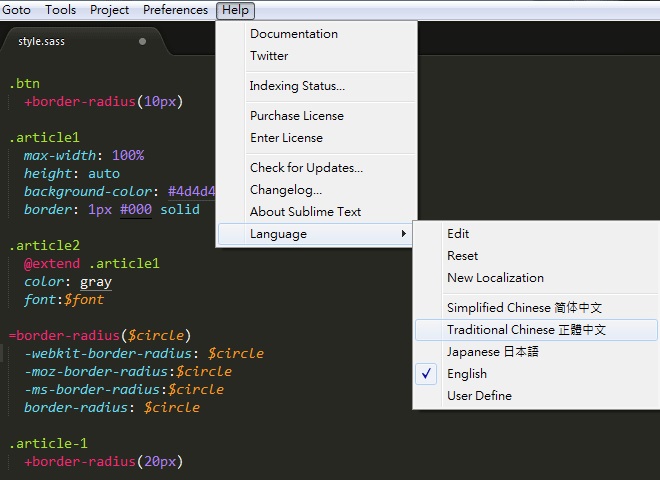Viewport: 660px width, 480px height.
Task: Choose New Localization entry
Action: pos(535,277)
